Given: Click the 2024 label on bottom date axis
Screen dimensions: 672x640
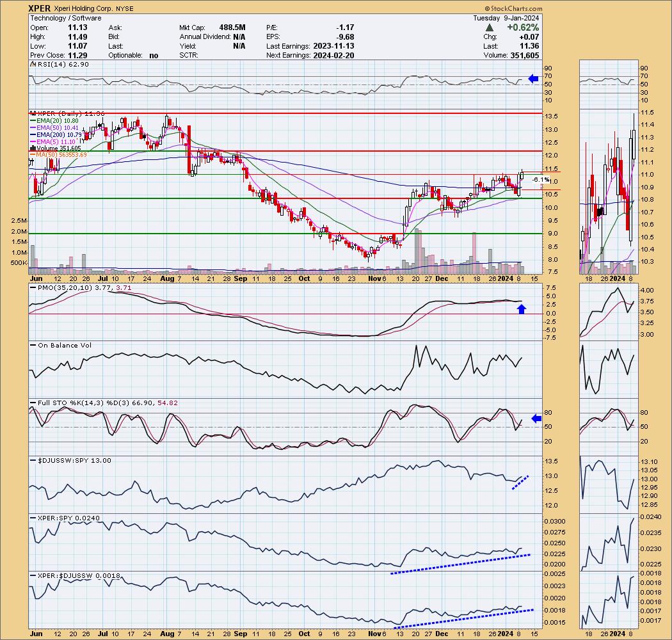Looking at the screenshot, I should point(506,634).
